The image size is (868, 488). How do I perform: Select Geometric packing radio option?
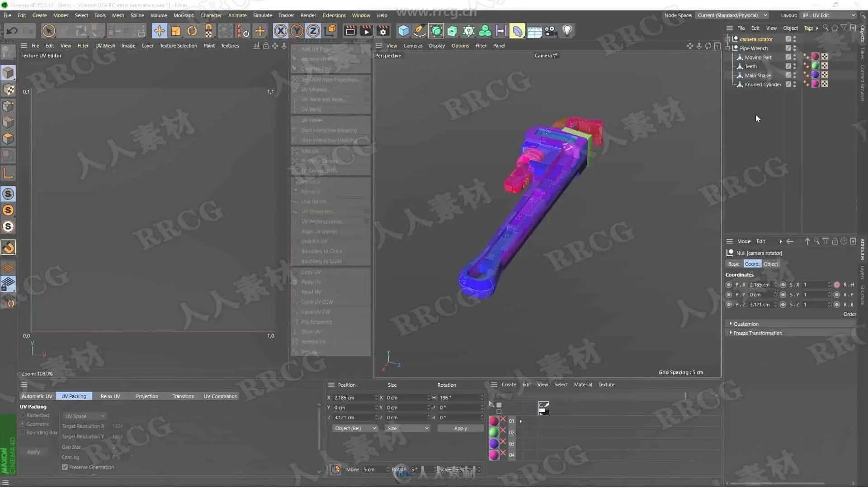coord(23,424)
